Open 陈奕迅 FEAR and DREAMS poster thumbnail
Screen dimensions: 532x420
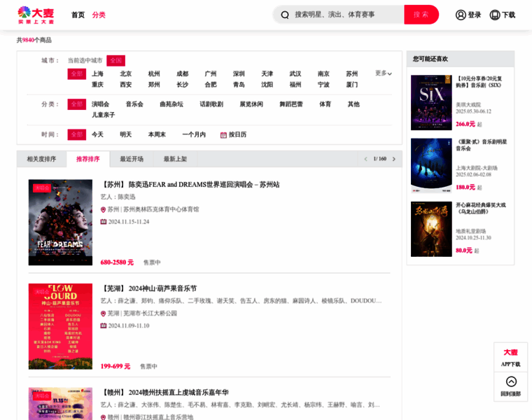pyautogui.click(x=60, y=222)
